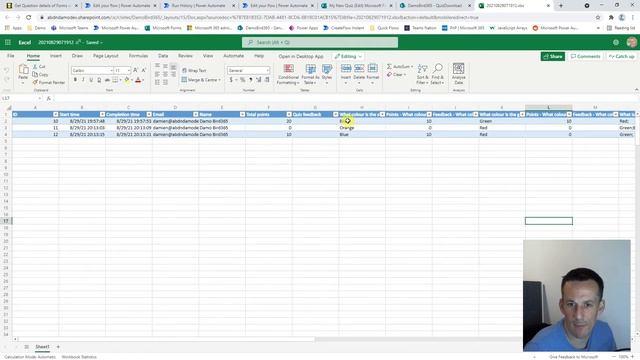Click the cell containing Orange
This screenshot has height=360, width=640.
point(362,128)
